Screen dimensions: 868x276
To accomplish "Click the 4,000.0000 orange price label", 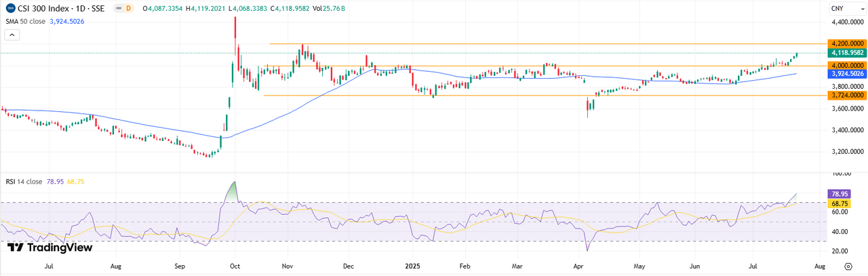I will point(846,66).
